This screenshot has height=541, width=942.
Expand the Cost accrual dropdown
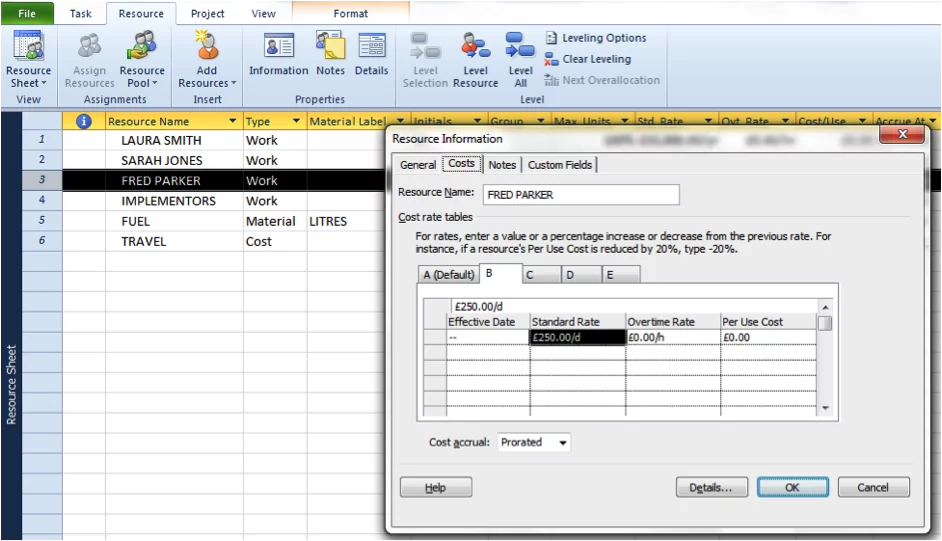(x=563, y=442)
